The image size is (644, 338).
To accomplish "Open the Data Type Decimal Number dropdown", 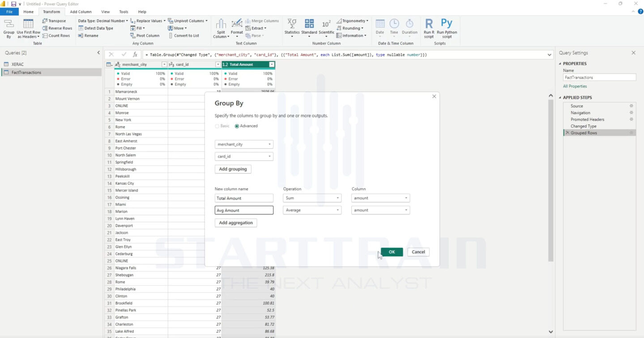I will (x=103, y=21).
